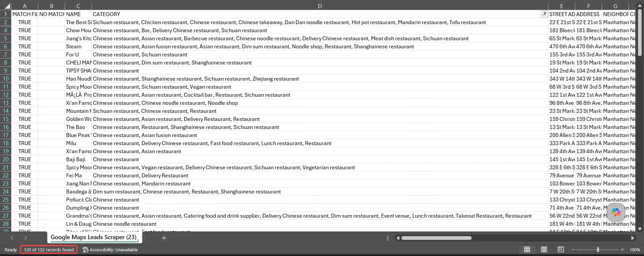Screen dimensions: 644x256
Task: Select the 'NEIGHBOR' header cell
Action: 615,14
